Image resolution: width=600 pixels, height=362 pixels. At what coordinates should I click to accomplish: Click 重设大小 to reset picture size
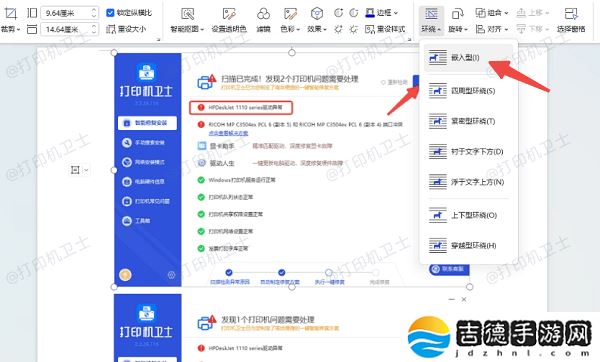coord(126,29)
